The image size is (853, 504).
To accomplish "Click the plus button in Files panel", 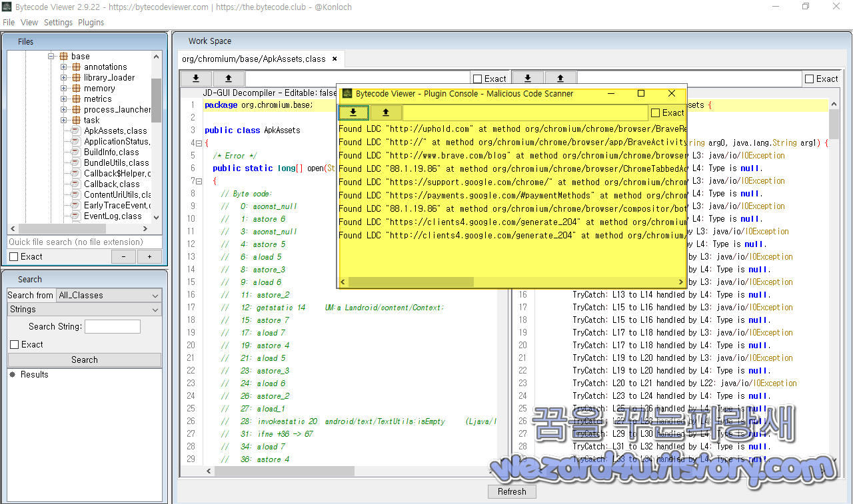I will [149, 257].
